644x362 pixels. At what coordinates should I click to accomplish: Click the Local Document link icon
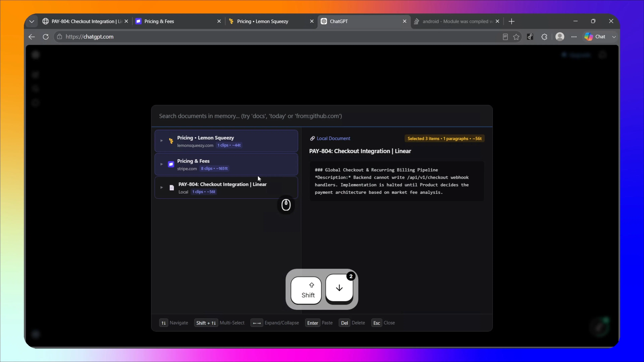(x=312, y=138)
